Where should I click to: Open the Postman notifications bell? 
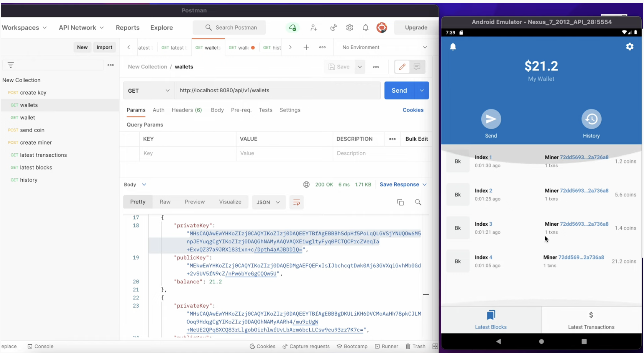pyautogui.click(x=366, y=28)
